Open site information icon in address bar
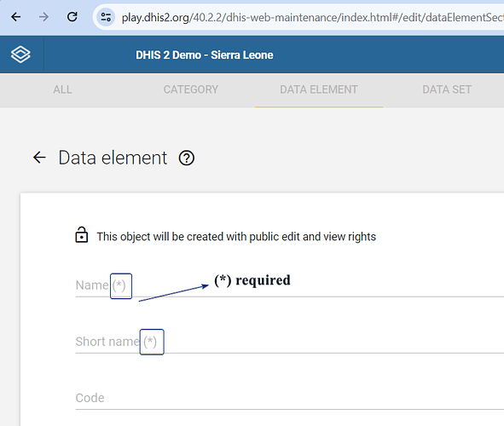The width and height of the screenshot is (504, 426). 106,17
